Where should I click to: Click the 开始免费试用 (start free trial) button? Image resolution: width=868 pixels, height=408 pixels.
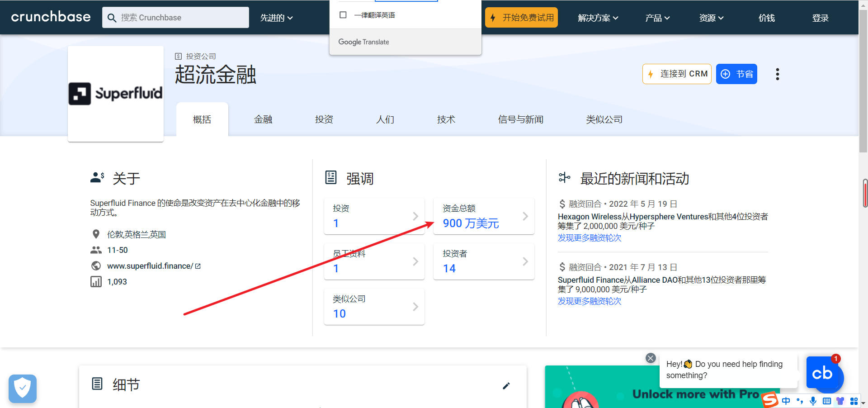click(x=521, y=18)
